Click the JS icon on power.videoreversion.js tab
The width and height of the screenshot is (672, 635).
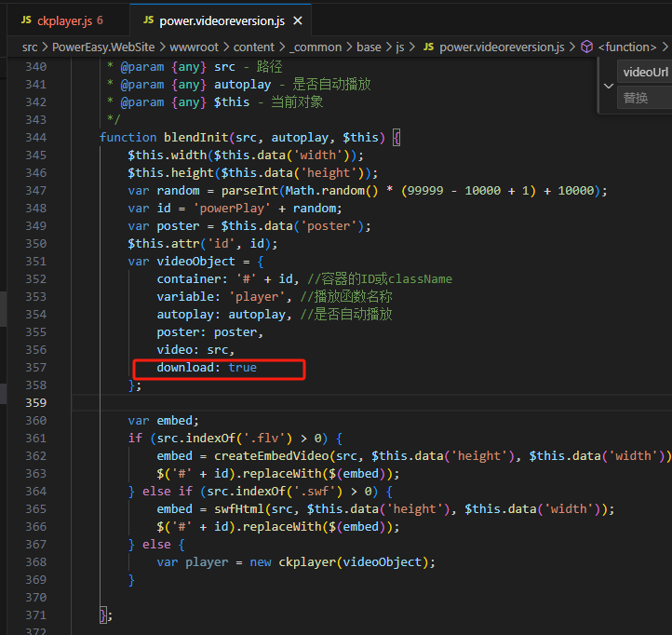point(148,20)
